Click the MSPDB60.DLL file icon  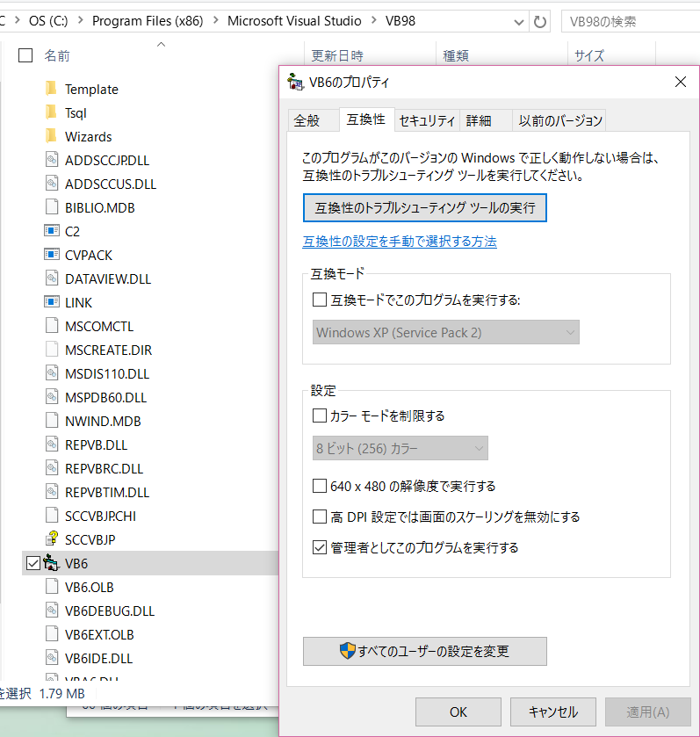click(52, 397)
